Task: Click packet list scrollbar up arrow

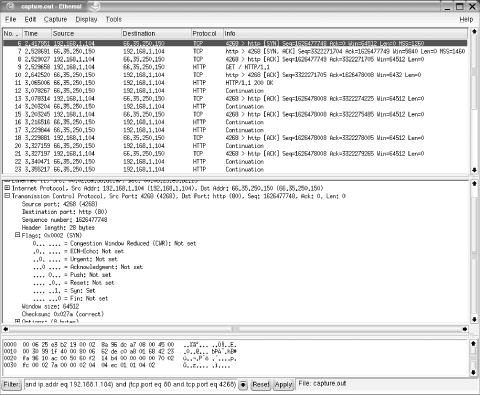Action: point(474,32)
